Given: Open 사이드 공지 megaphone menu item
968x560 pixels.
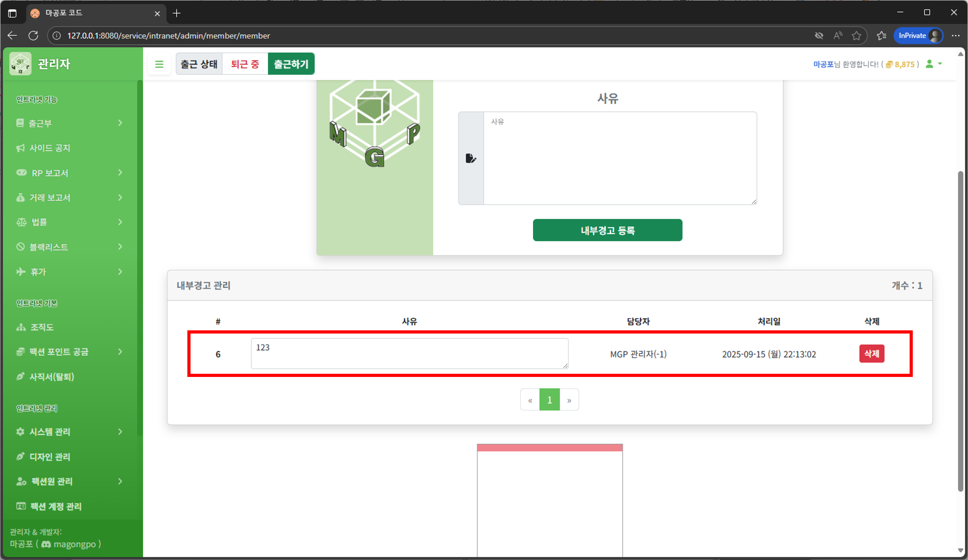Looking at the screenshot, I should pyautogui.click(x=50, y=148).
